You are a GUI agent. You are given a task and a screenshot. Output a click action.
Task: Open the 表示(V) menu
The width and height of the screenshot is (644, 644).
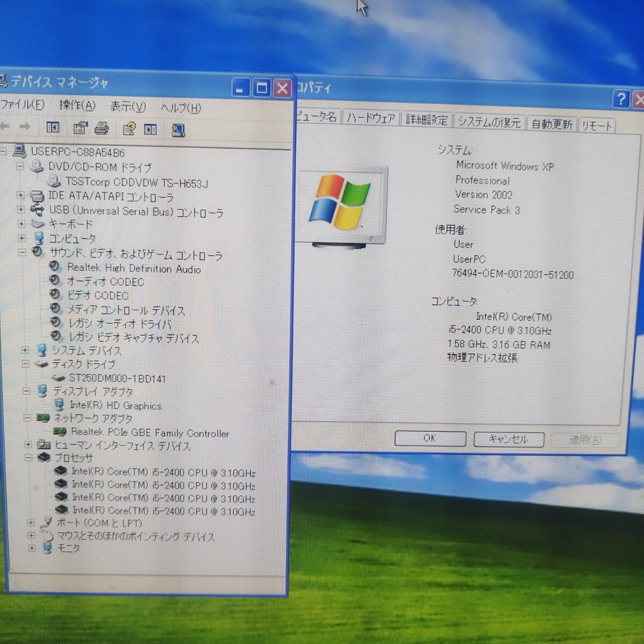(128, 107)
